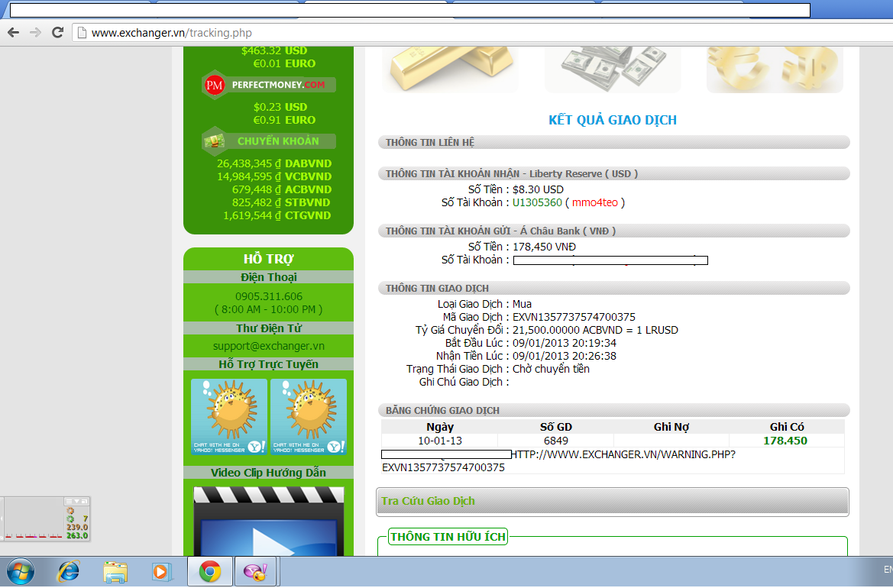
Task: Open Windows Explorer folder from taskbar
Action: (115, 571)
